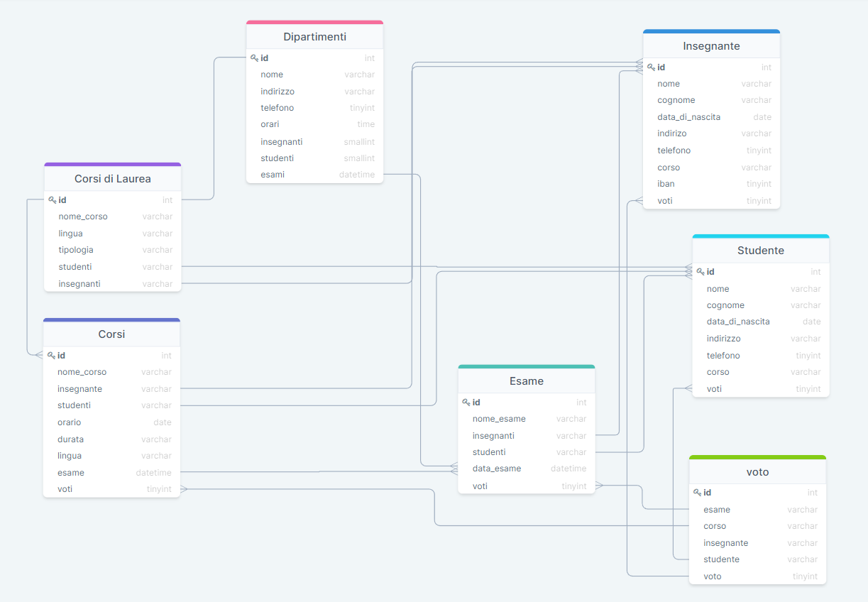
Task: Select the Insegnante table header
Action: click(x=711, y=45)
